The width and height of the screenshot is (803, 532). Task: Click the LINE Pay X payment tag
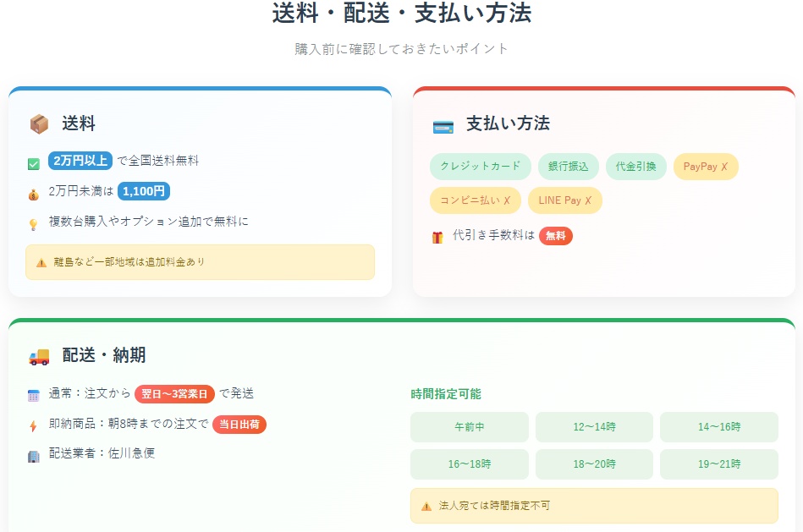[x=565, y=200]
